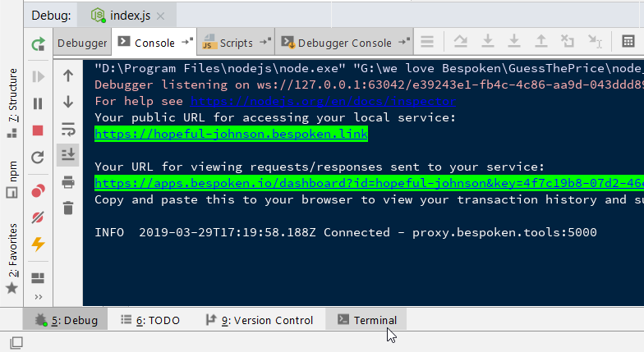644x352 pixels.
Task: Open the Evaluate Expression calculator
Action: pyautogui.click(x=628, y=42)
